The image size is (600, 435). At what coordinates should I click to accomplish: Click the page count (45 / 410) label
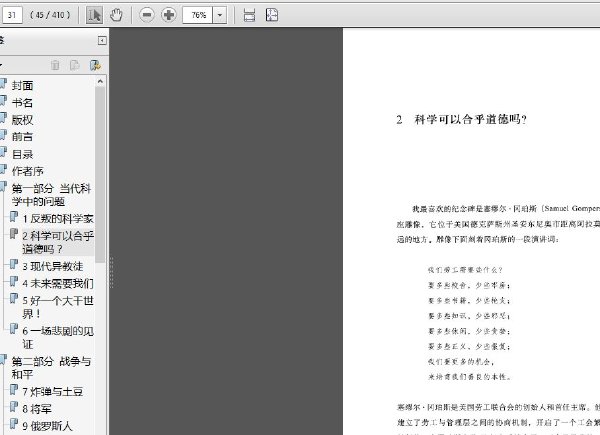pyautogui.click(x=50, y=15)
